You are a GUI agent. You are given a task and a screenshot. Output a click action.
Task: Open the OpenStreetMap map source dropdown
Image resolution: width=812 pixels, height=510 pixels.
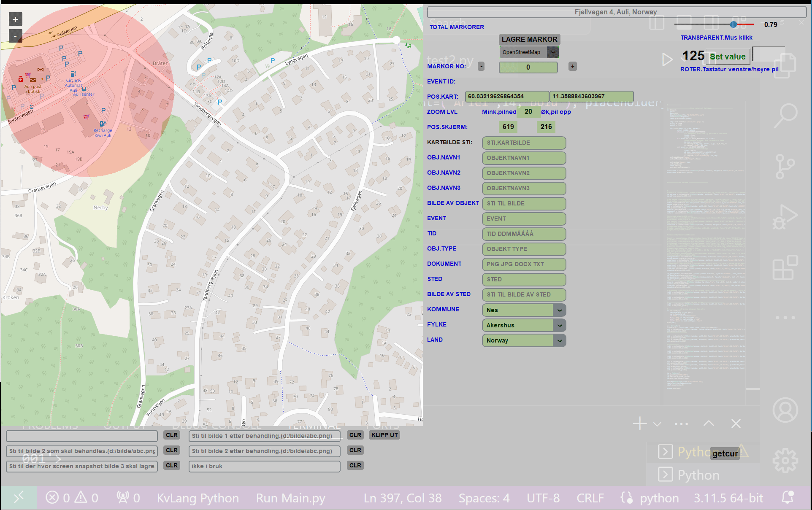click(552, 52)
